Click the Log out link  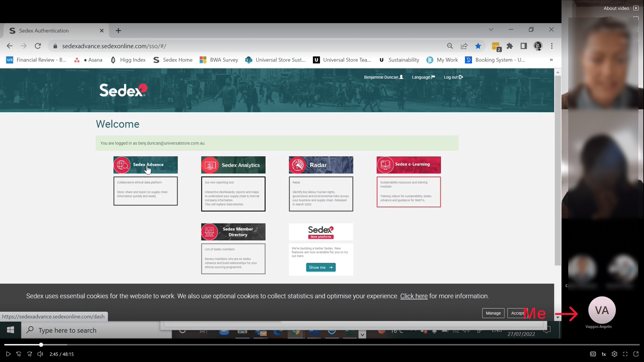pyautogui.click(x=453, y=77)
